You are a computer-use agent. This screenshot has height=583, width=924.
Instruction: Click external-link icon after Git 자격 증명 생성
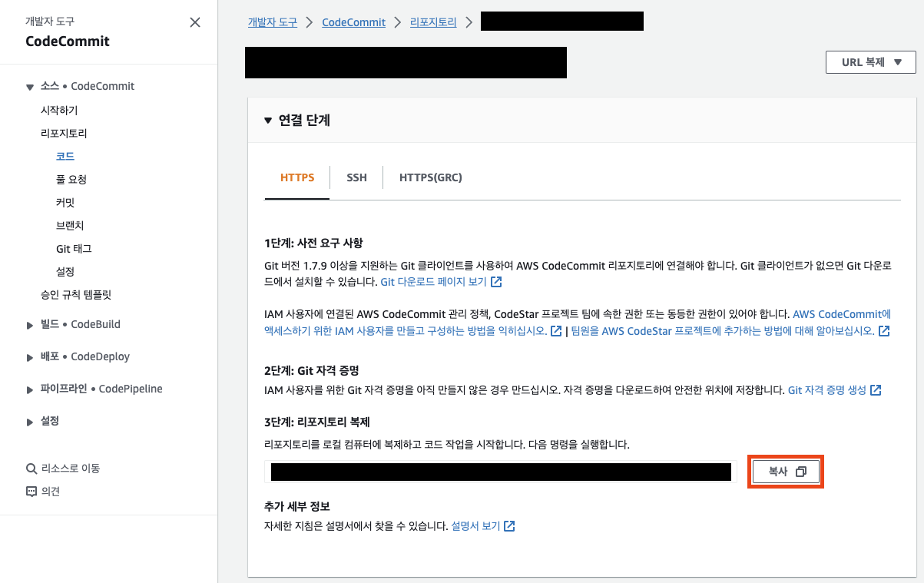876,390
